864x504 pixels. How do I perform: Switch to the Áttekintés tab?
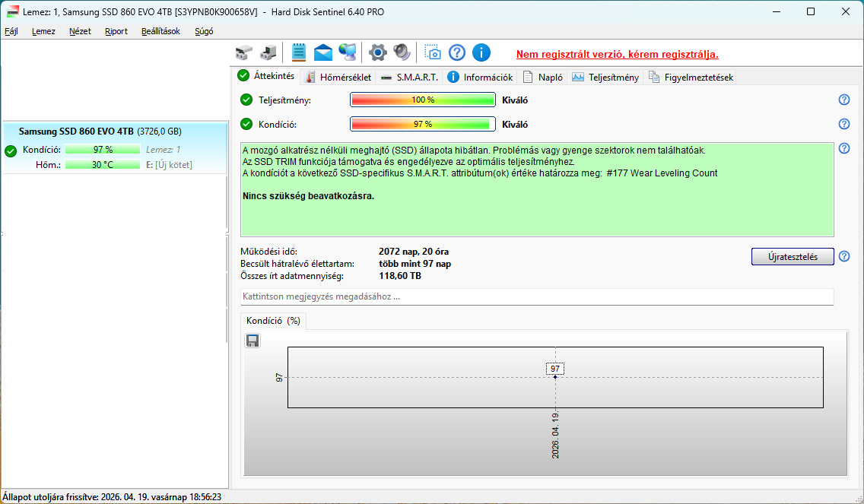click(267, 76)
